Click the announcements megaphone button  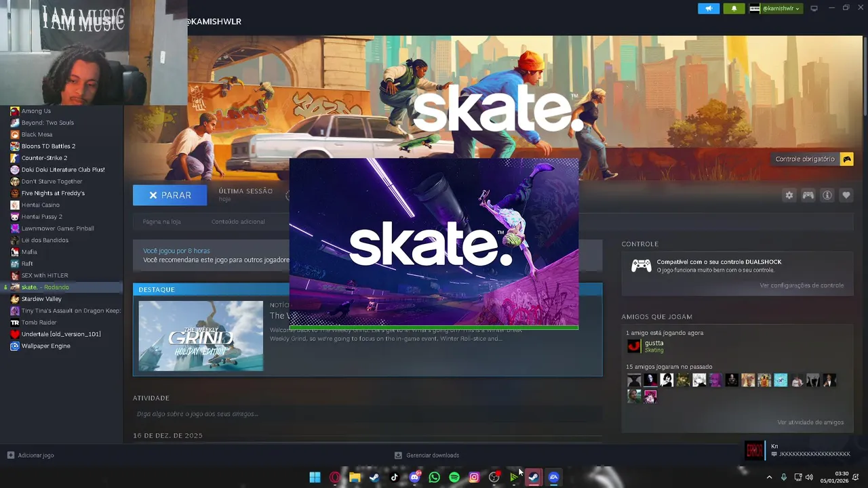tap(709, 8)
